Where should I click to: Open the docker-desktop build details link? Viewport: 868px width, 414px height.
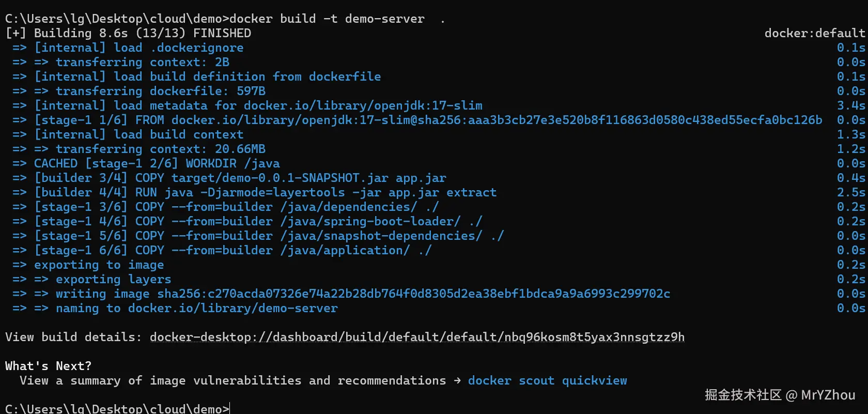(x=417, y=338)
